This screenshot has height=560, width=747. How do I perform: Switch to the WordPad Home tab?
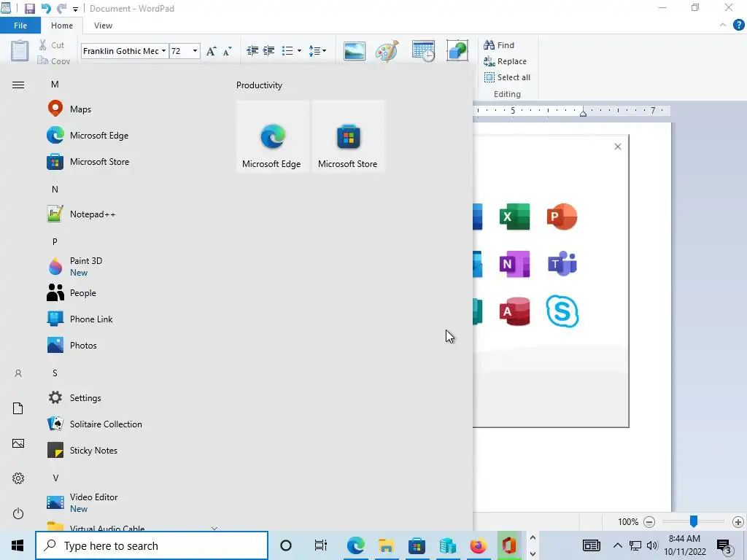(62, 26)
